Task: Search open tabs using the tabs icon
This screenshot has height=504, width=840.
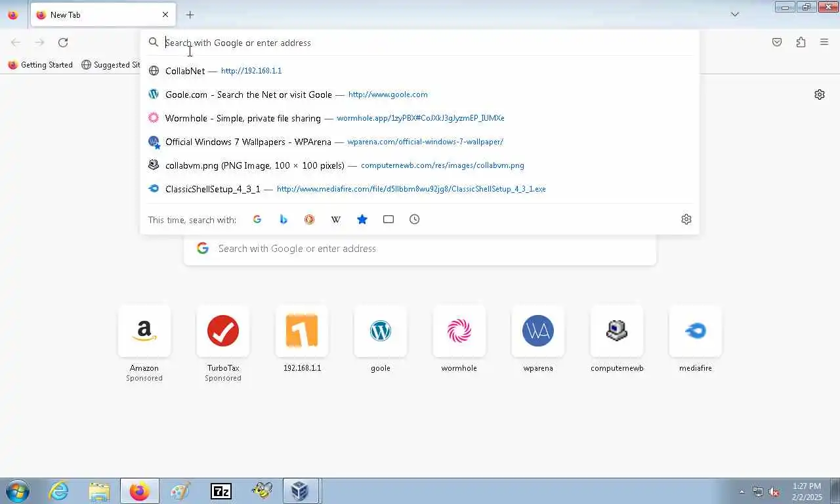Action: [x=388, y=219]
